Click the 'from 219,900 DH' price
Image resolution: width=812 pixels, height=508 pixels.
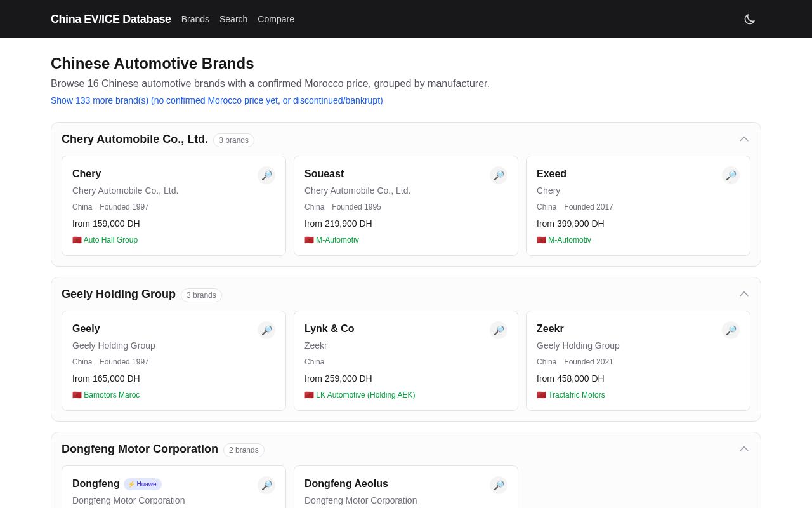[338, 224]
